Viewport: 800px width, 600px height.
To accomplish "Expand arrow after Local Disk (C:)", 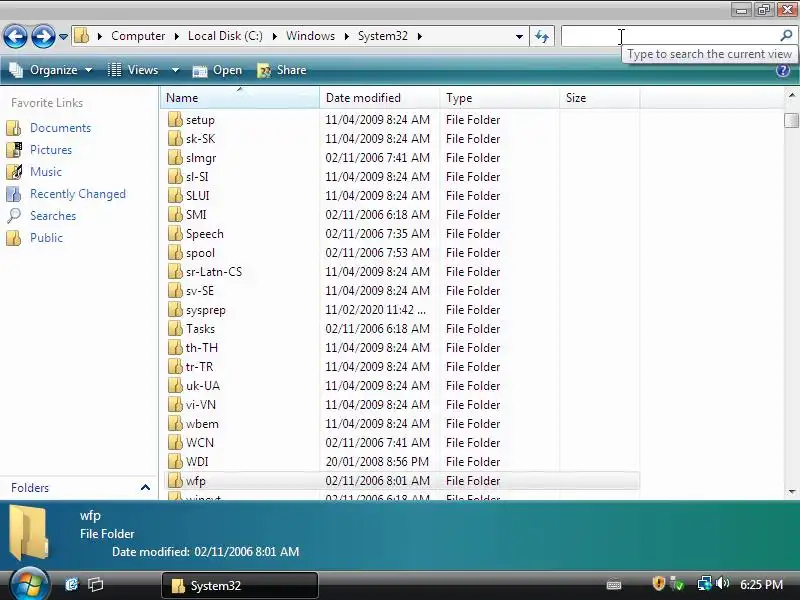I will click(x=274, y=36).
